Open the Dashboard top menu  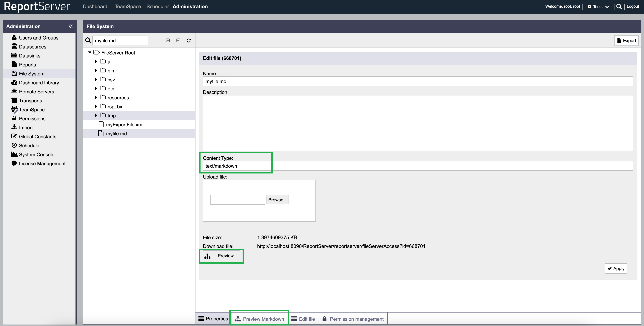95,7
